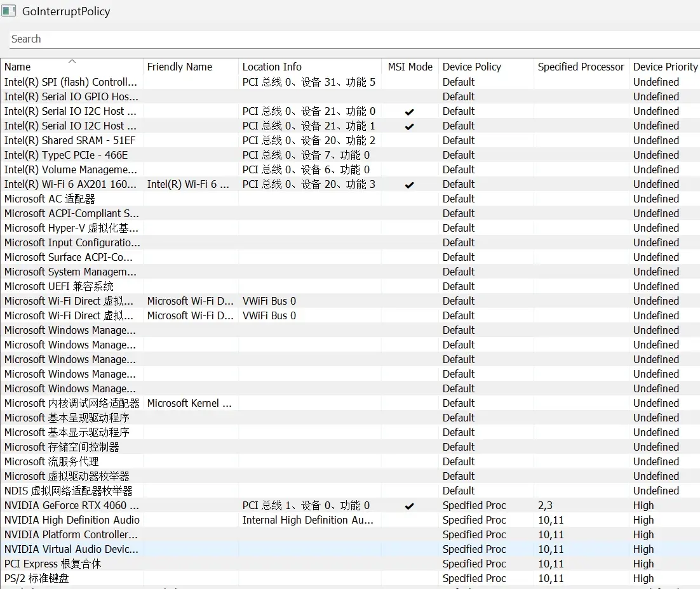Select Microsoft UEFI 兼容系统 row

[350, 286]
